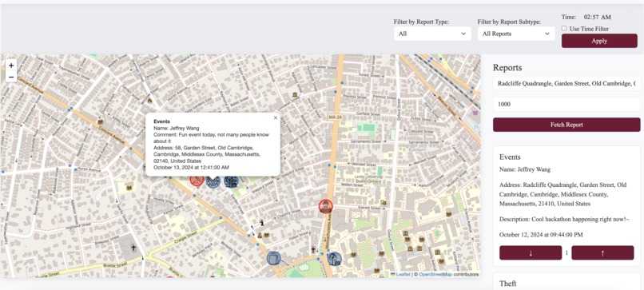644x290 pixels.
Task: Click the red marker just below the popup
Action: (x=197, y=180)
